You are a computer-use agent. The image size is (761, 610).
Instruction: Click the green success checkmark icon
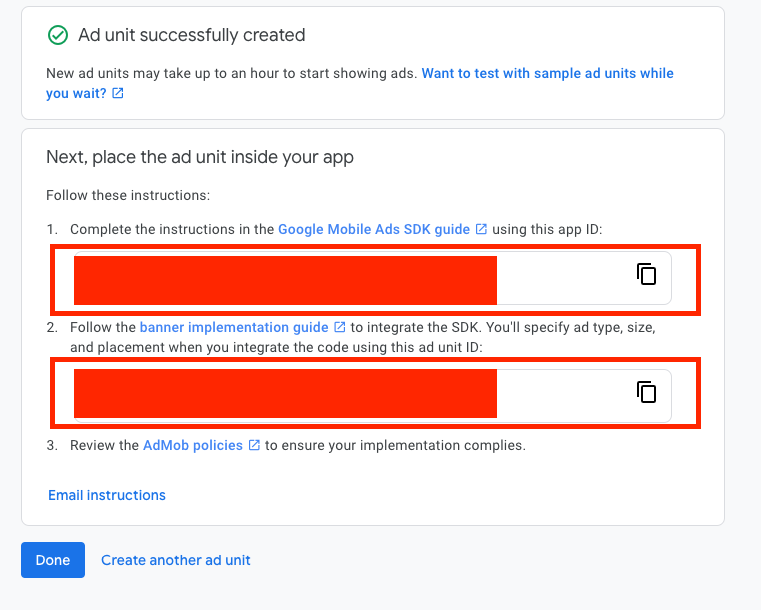click(x=58, y=35)
